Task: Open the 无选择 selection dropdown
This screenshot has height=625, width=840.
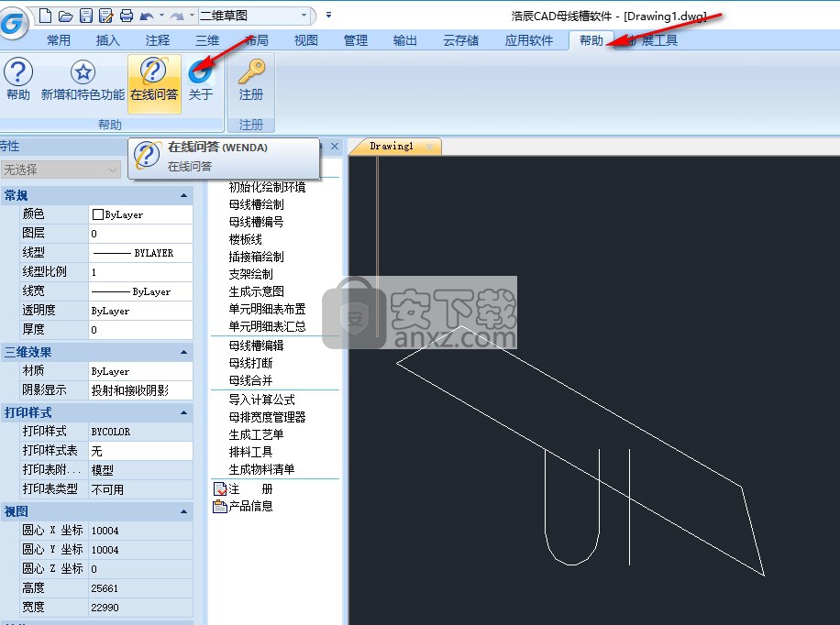Action: pyautogui.click(x=61, y=170)
